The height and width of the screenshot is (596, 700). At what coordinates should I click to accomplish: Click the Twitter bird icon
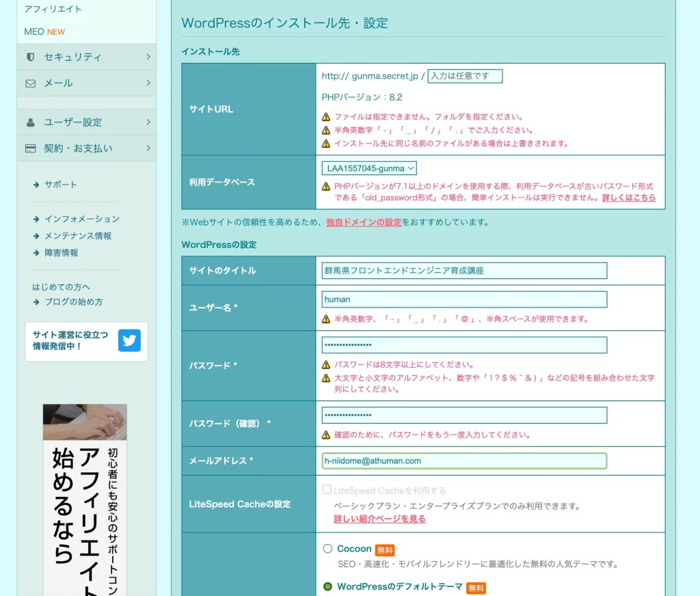[x=129, y=340]
